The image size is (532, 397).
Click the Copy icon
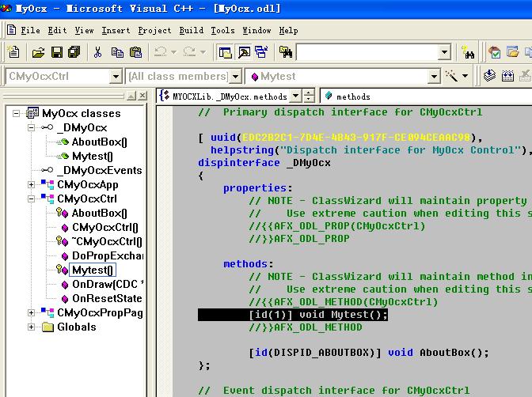(117, 52)
